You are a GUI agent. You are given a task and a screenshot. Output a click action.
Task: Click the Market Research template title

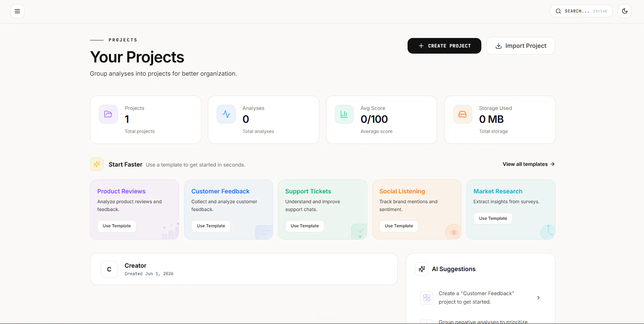coord(498,191)
